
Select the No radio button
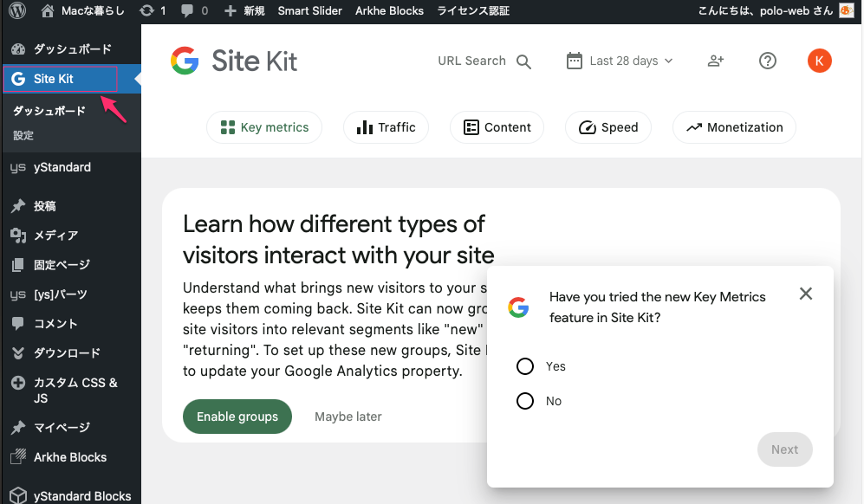pyautogui.click(x=525, y=401)
